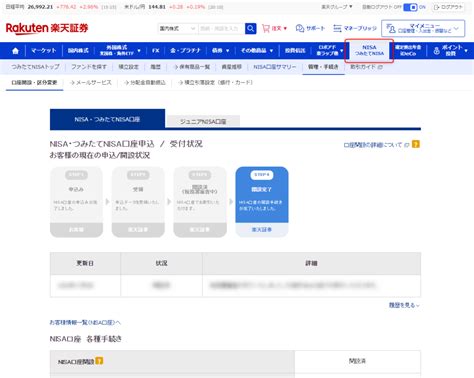This screenshot has height=378, width=474.
Task: Expand 履歴を見る history link
Action: 404,305
